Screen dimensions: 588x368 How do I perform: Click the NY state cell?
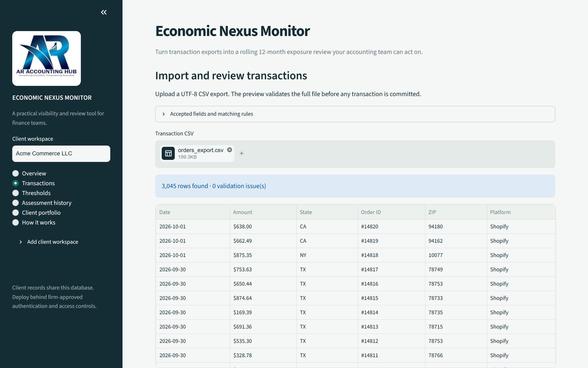pos(327,255)
